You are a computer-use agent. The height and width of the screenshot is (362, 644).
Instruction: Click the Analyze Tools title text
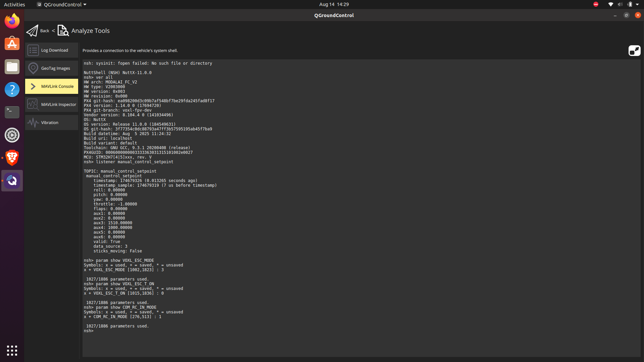(x=91, y=31)
